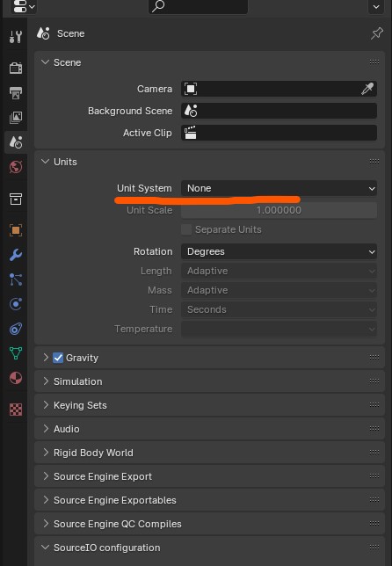Click the properties search field

coord(198,6)
